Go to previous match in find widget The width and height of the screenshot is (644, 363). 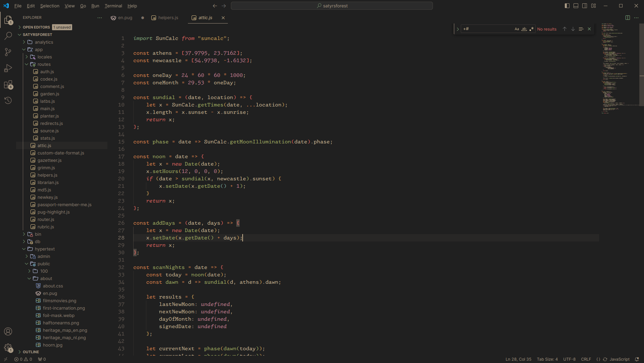pos(564,29)
